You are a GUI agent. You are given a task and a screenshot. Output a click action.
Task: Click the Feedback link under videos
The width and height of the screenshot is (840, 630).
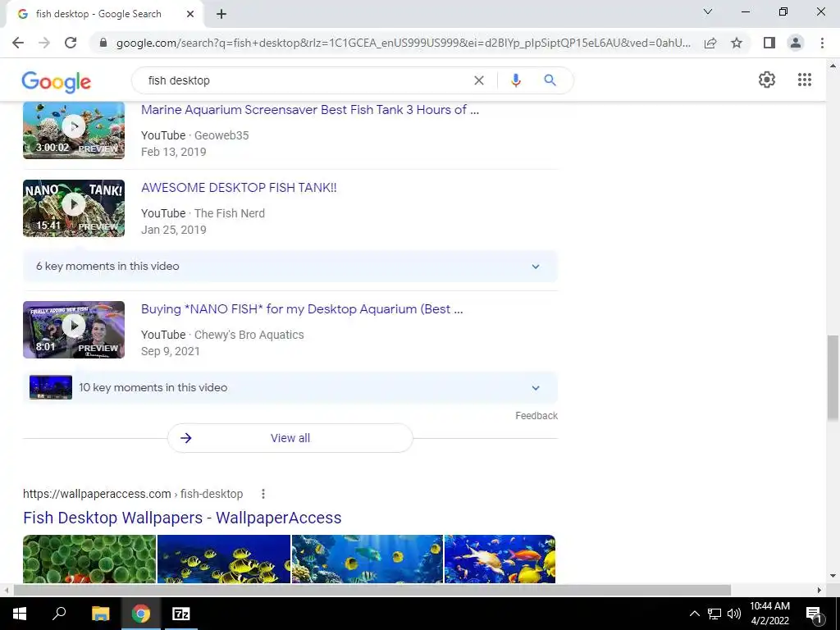[x=536, y=416]
